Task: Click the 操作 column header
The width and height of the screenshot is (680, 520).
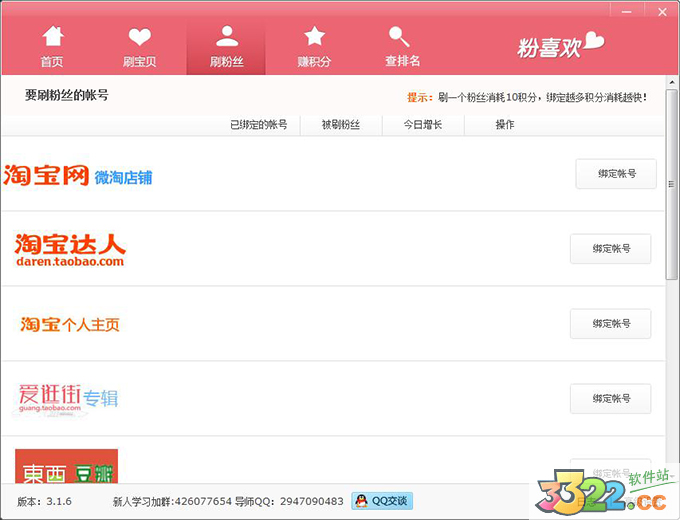Action: [x=505, y=125]
